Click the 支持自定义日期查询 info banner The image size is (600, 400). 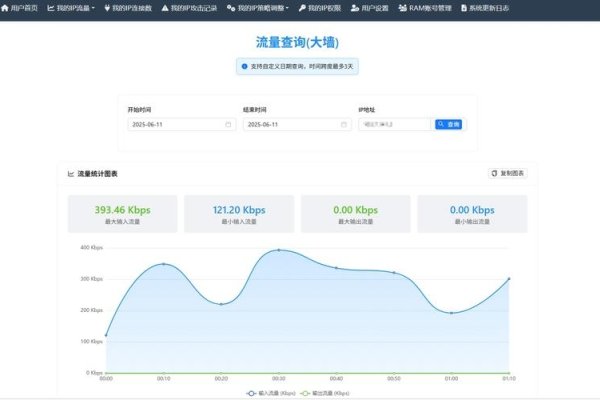click(297, 66)
